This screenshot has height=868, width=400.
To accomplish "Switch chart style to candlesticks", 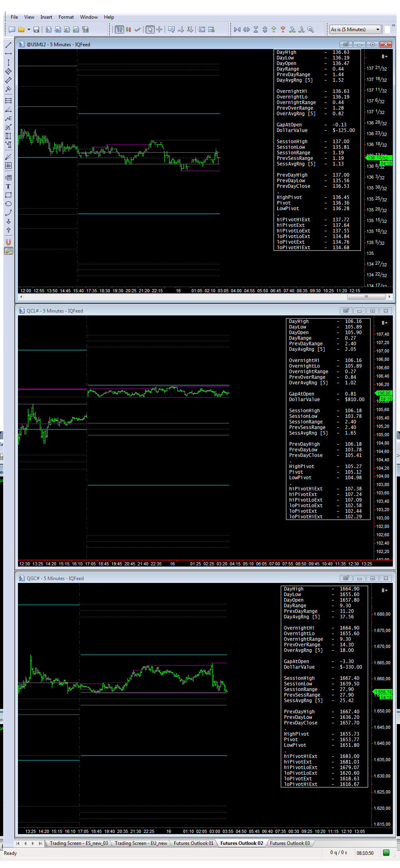I will tap(128, 30).
